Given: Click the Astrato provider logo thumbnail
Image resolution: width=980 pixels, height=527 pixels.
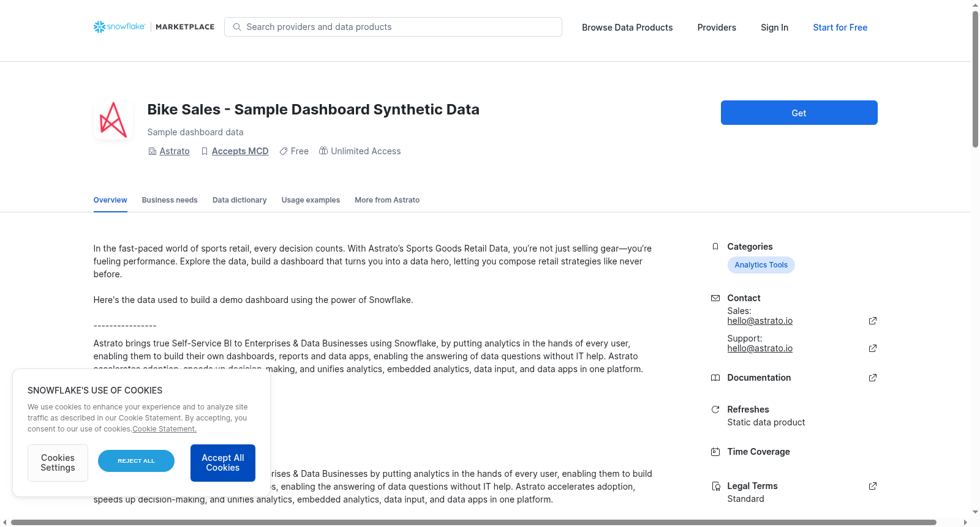Looking at the screenshot, I should point(113,120).
